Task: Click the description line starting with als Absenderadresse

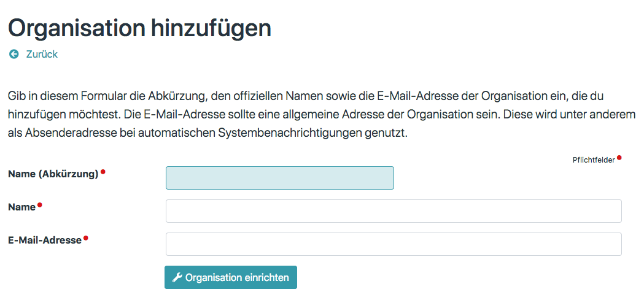Action: (x=208, y=133)
